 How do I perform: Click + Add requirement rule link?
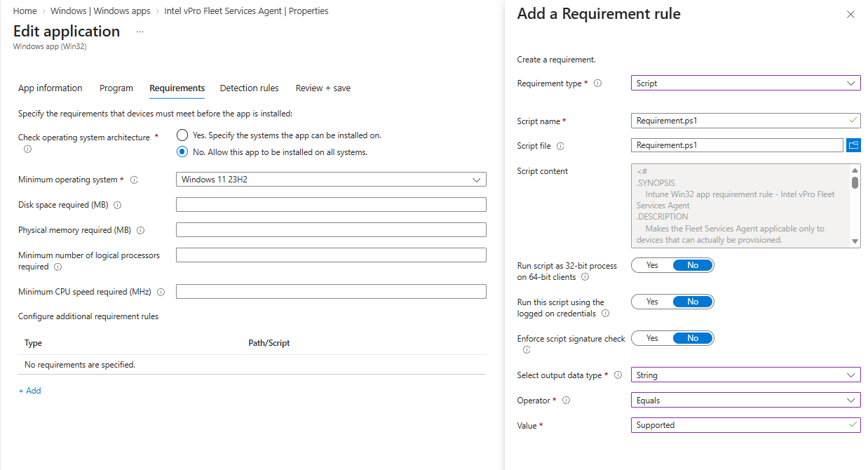click(x=29, y=391)
